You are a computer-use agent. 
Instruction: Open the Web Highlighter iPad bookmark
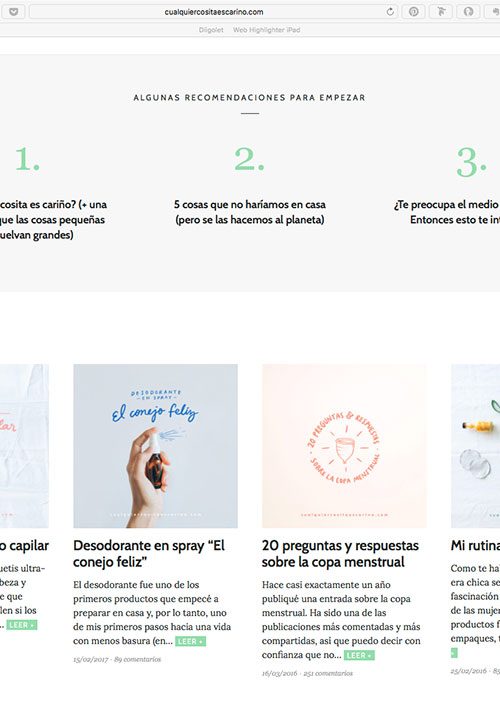pos(266,30)
